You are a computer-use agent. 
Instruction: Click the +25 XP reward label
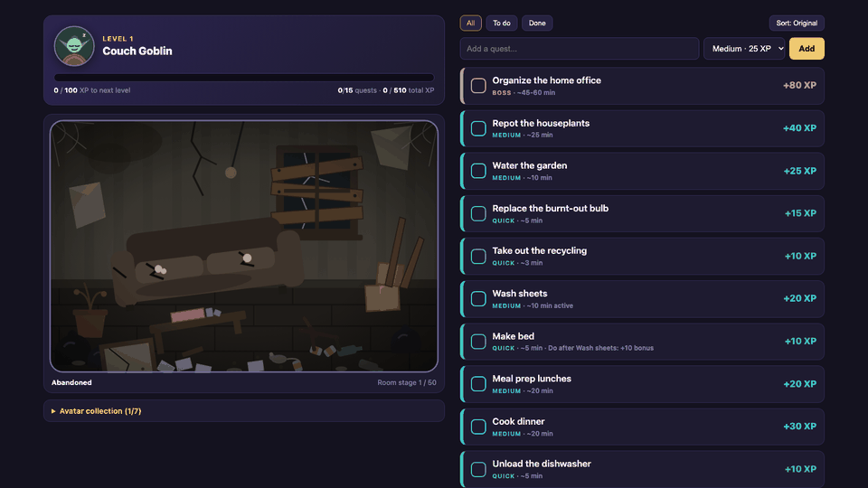799,171
